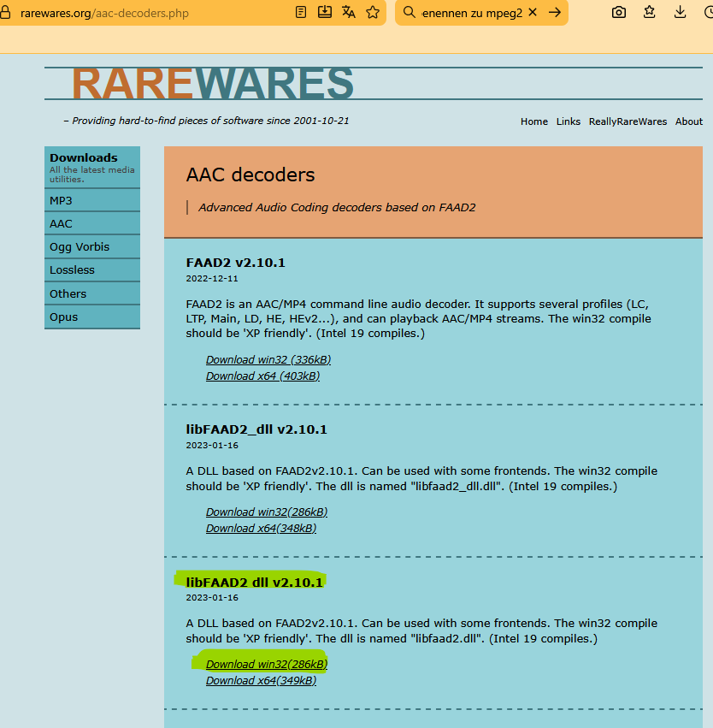Viewport: 713px width, 728px height.
Task: Download highlighted libFAAD2 dll win32 (286kB)
Action: (267, 665)
